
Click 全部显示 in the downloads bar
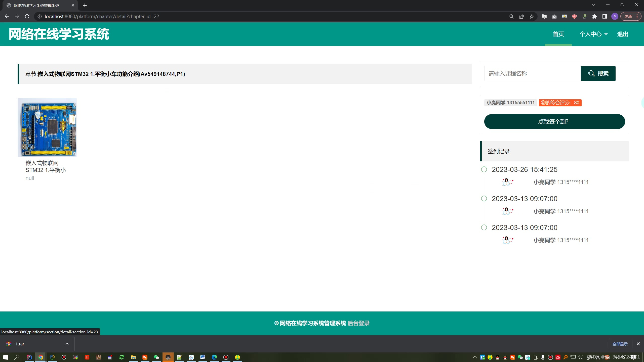tap(620, 344)
